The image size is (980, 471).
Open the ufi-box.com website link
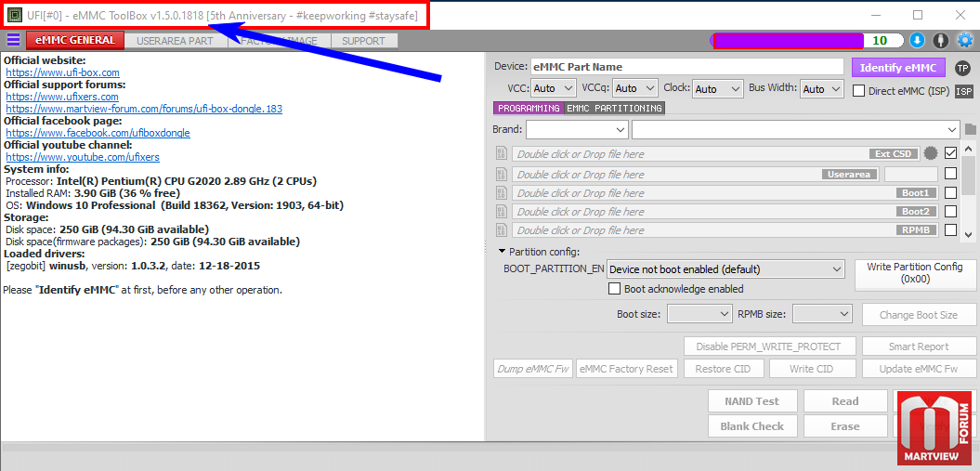62,72
